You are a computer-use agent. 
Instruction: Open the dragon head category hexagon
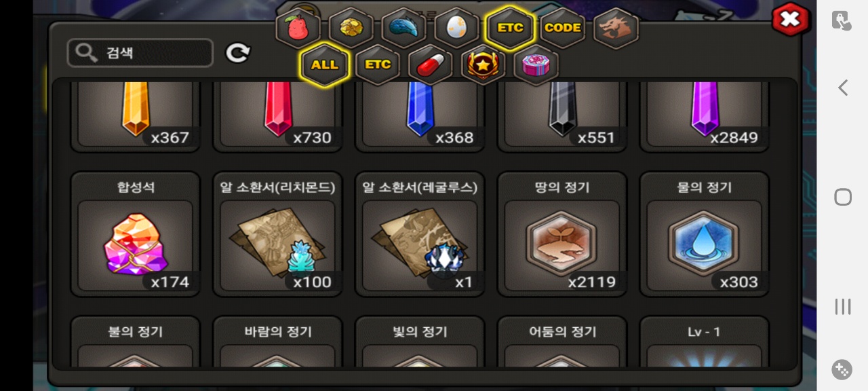616,28
